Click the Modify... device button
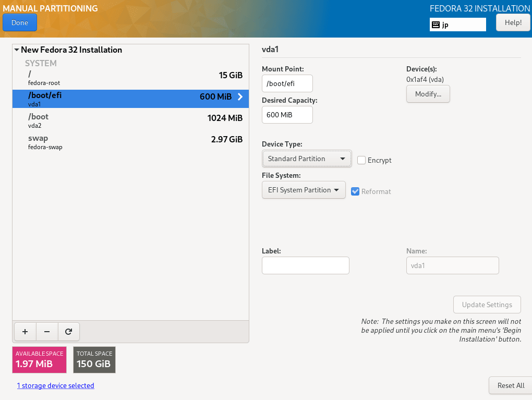The width and height of the screenshot is (532, 400). (428, 94)
